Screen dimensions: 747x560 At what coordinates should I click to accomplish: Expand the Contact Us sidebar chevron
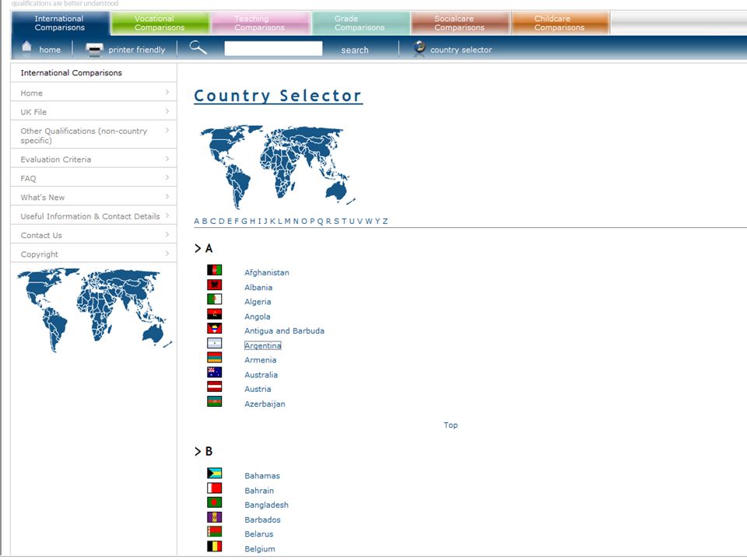click(x=167, y=235)
